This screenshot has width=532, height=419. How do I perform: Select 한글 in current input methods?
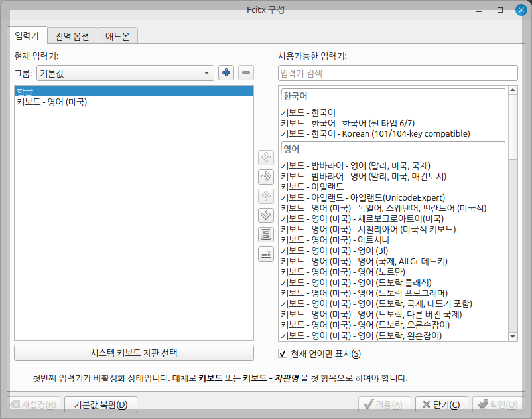134,91
